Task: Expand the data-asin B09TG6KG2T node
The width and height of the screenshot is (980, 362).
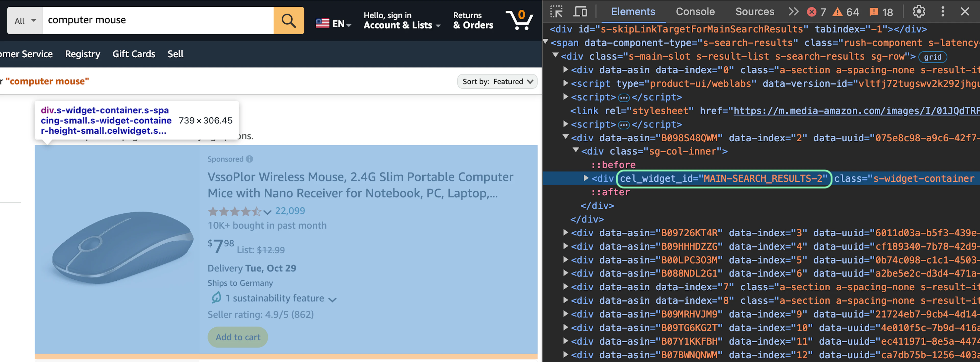Action: click(x=566, y=327)
